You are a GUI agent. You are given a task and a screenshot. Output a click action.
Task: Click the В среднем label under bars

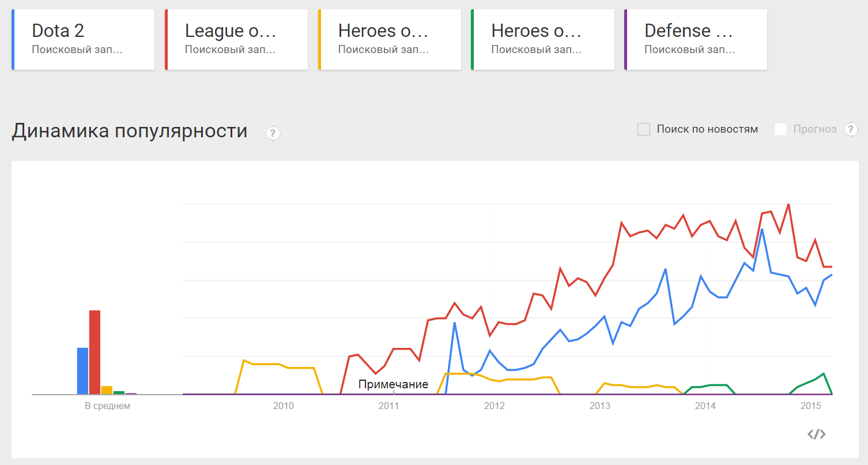[108, 406]
